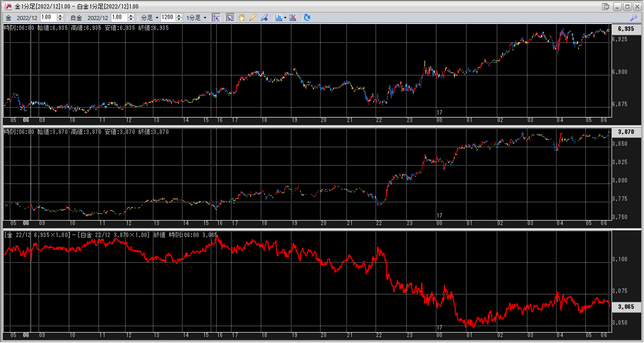This screenshot has width=644, height=343.
Task: Increase the 金 multiplier 1.00 spinner
Action: pyautogui.click(x=60, y=16)
